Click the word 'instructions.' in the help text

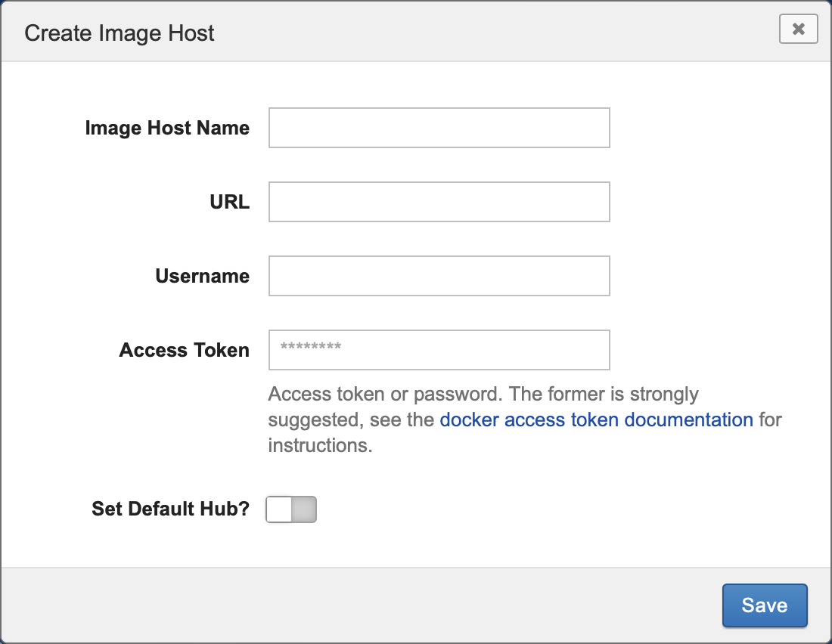point(320,445)
